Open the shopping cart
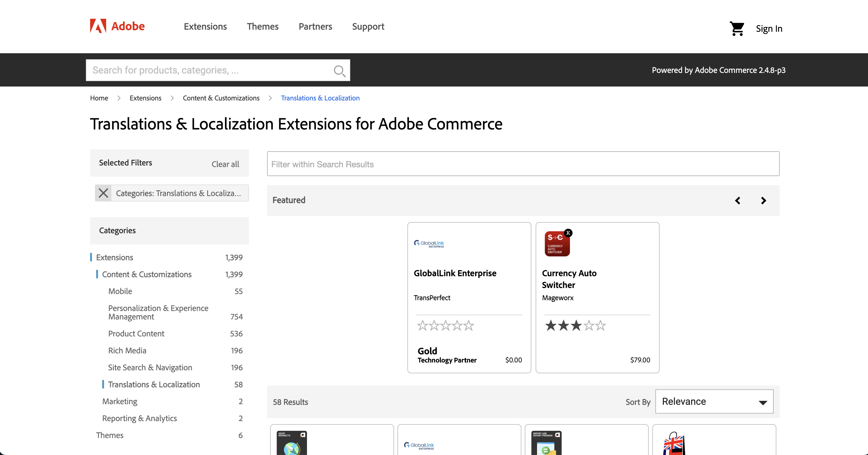This screenshot has width=868, height=455. point(736,29)
